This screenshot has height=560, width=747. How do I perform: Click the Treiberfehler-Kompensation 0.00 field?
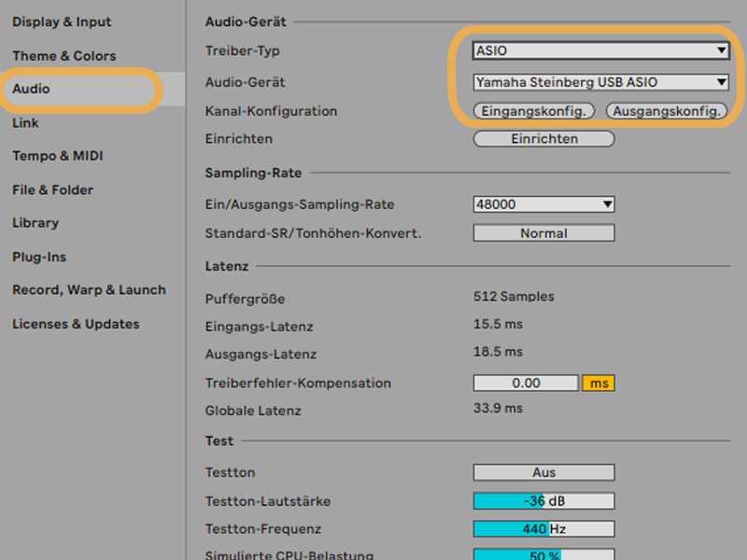coord(526,383)
